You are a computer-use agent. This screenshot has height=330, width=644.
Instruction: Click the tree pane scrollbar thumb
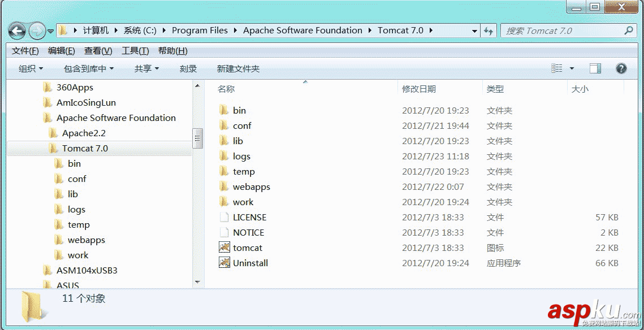point(197,138)
